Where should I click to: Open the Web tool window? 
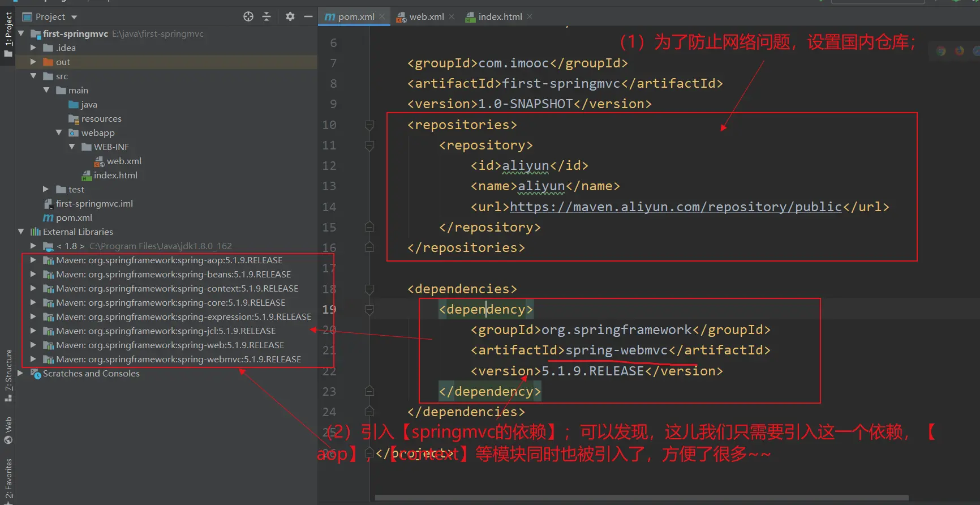point(8,430)
